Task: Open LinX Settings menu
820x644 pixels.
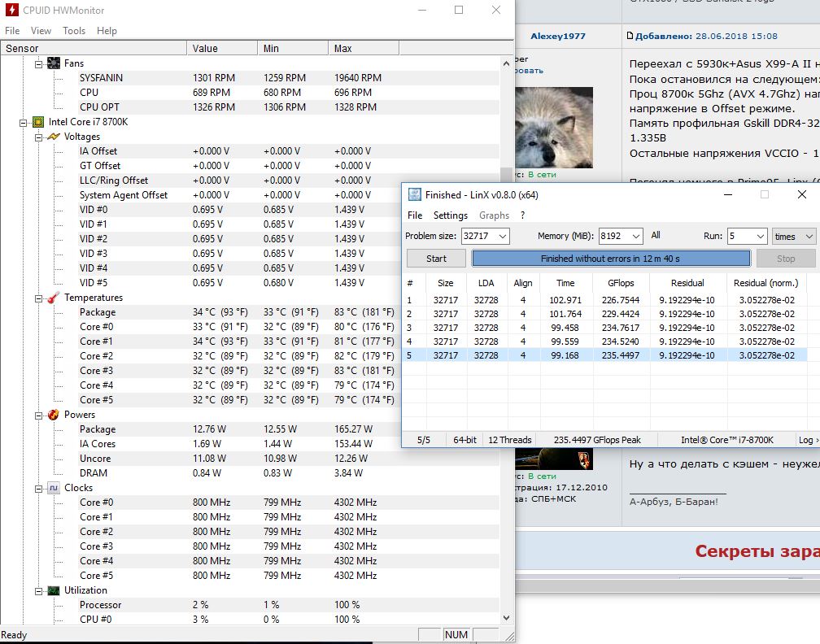Action: pos(451,215)
